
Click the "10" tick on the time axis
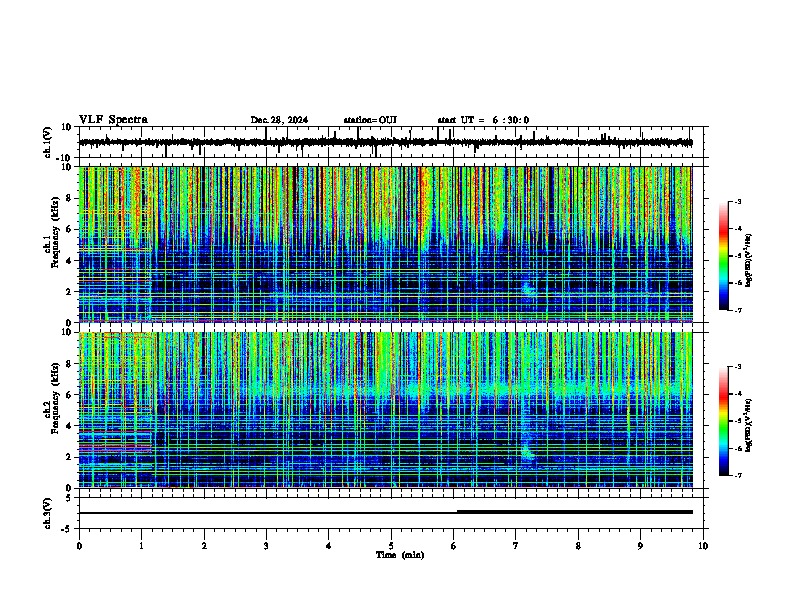[703, 546]
